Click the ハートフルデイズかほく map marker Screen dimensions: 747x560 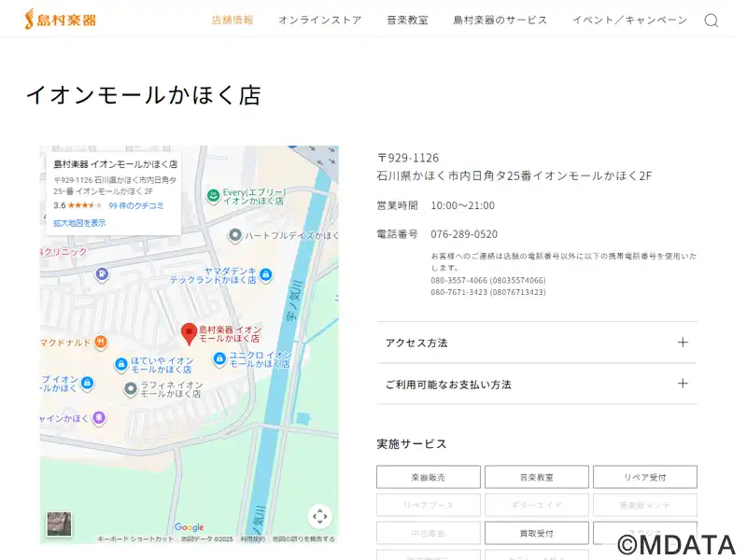tap(234, 235)
